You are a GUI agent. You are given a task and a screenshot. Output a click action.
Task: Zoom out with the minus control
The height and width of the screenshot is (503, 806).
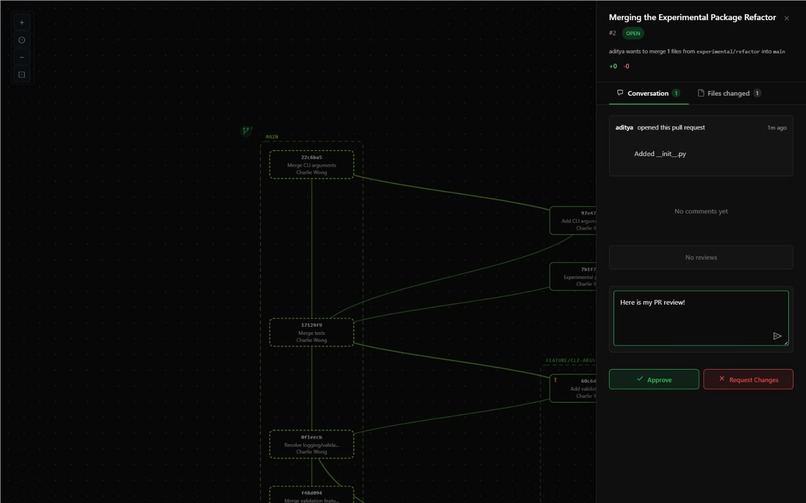click(x=22, y=57)
